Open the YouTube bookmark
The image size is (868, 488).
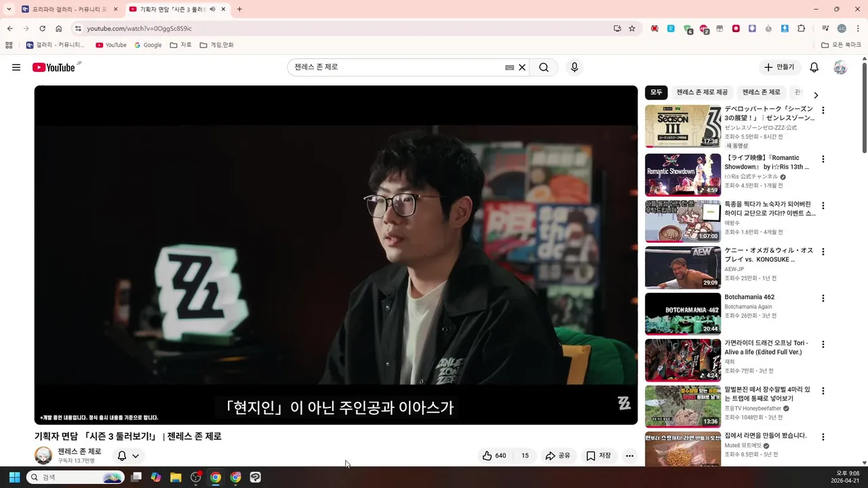(111, 45)
